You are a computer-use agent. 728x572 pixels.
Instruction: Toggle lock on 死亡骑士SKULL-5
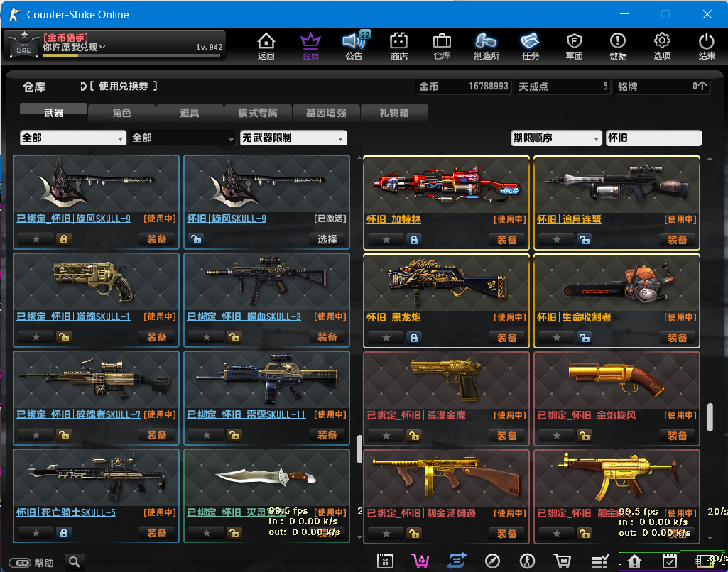[64, 532]
